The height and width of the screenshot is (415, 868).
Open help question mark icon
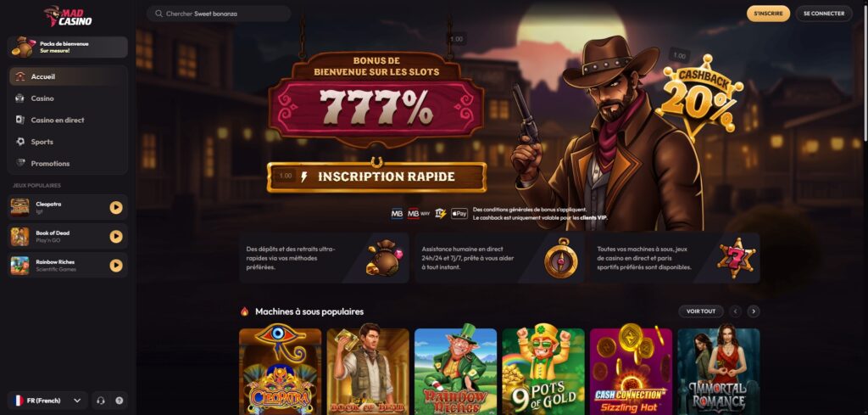(x=119, y=401)
